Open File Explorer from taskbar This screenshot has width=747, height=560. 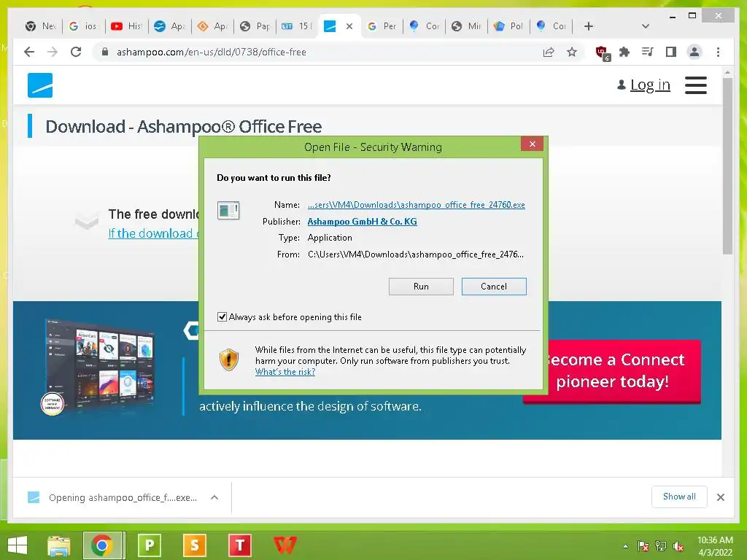[x=58, y=545]
